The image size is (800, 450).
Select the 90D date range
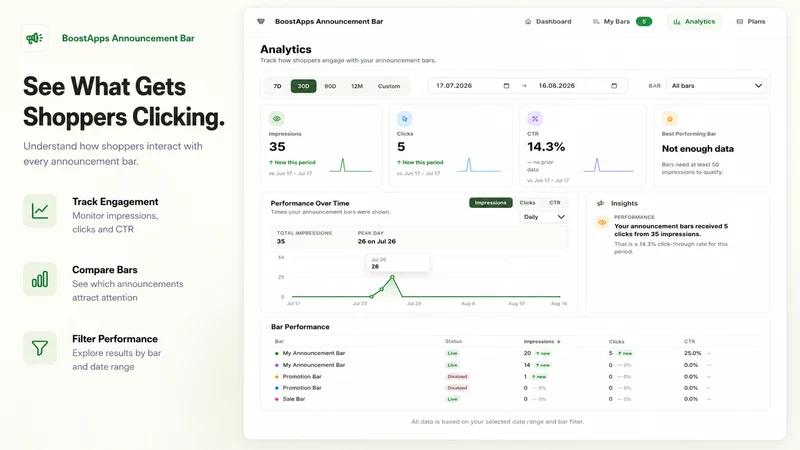click(x=330, y=86)
